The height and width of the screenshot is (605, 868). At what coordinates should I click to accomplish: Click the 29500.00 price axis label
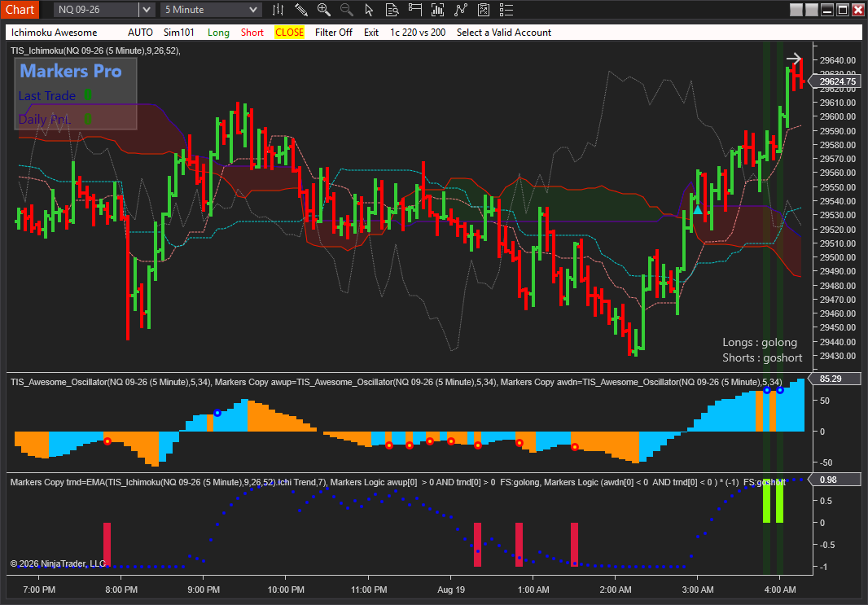[x=838, y=257]
